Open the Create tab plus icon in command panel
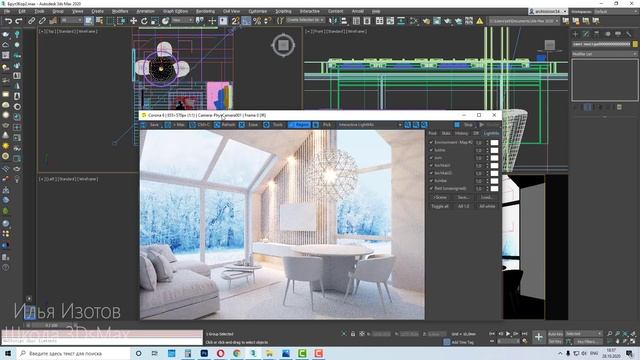Screen dimensions: 640x360 pos(576,34)
